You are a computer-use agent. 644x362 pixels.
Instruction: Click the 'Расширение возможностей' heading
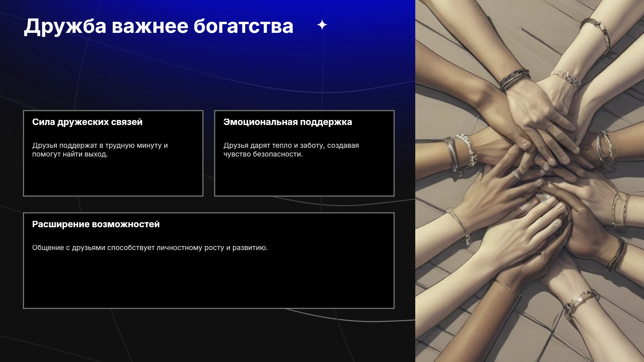point(96,224)
